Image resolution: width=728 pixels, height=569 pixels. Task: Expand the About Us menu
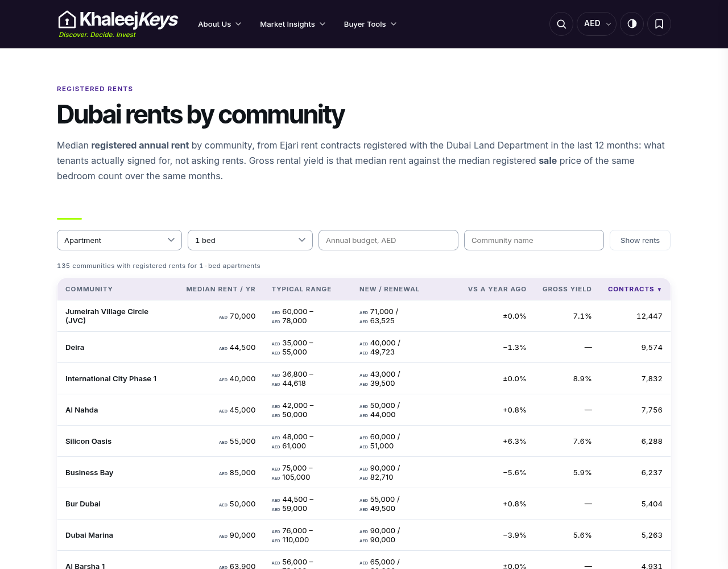point(220,24)
